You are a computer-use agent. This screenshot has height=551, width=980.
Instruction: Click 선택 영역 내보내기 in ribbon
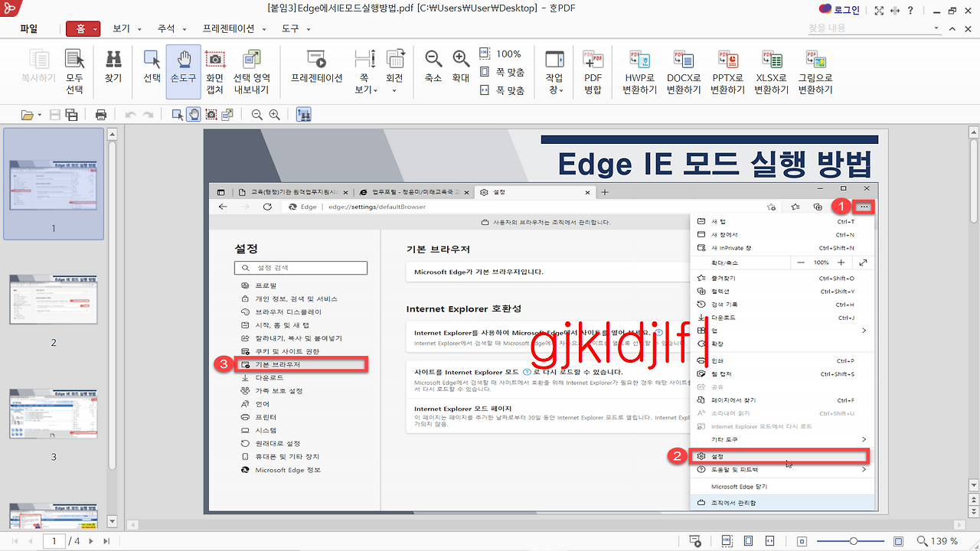(x=252, y=72)
